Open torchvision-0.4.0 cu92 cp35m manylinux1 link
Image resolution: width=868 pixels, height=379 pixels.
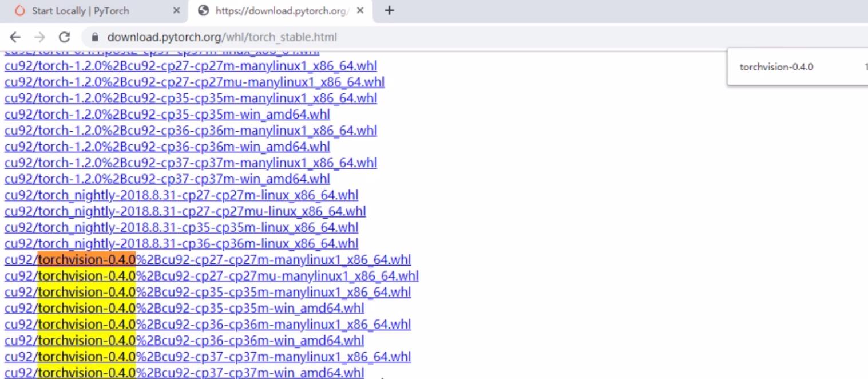point(208,292)
